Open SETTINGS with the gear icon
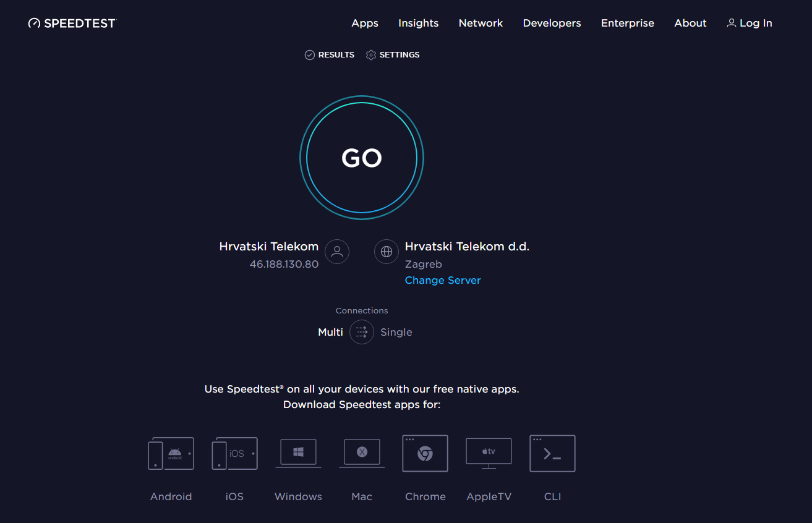The image size is (812, 523). click(x=393, y=55)
